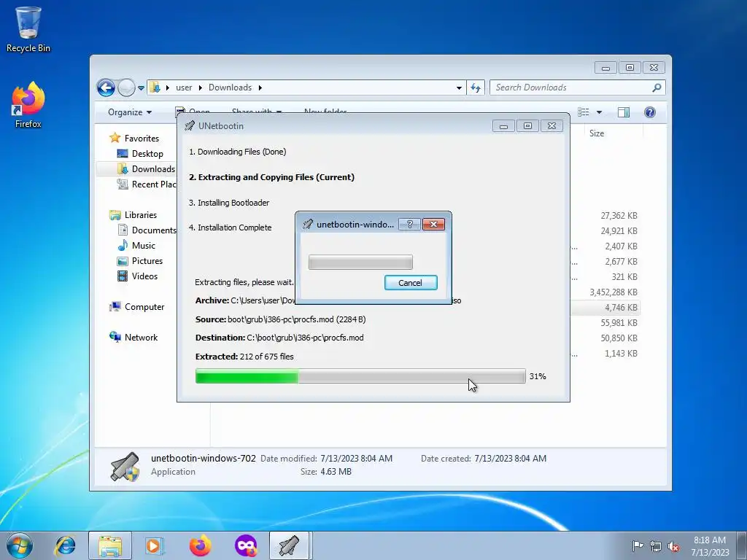Open the Recycle Bin desktop icon
This screenshot has height=560, width=747.
[x=28, y=28]
